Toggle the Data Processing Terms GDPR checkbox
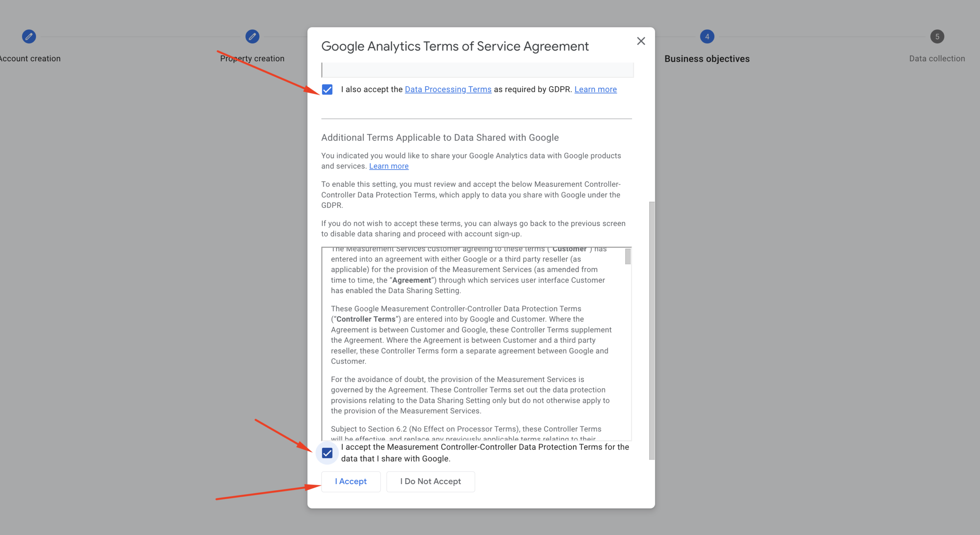Image resolution: width=980 pixels, height=535 pixels. (327, 90)
